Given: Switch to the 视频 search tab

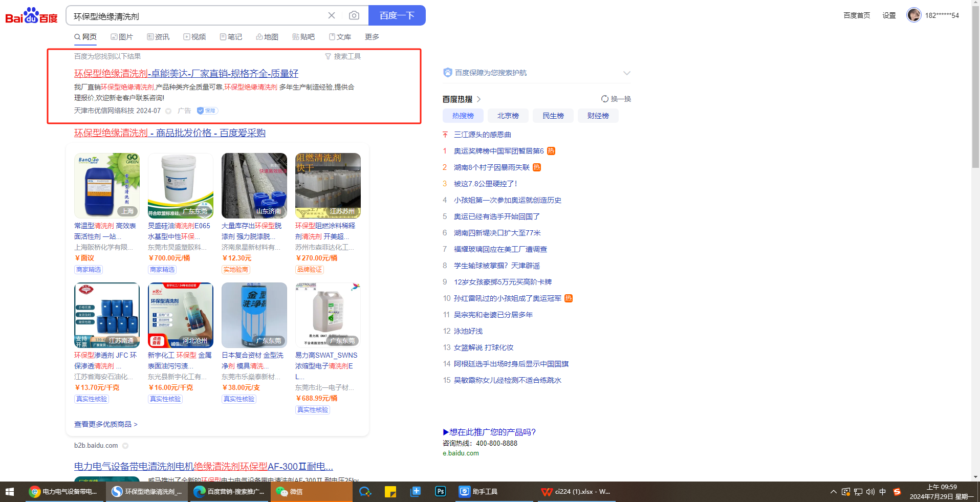Looking at the screenshot, I should pyautogui.click(x=194, y=37).
